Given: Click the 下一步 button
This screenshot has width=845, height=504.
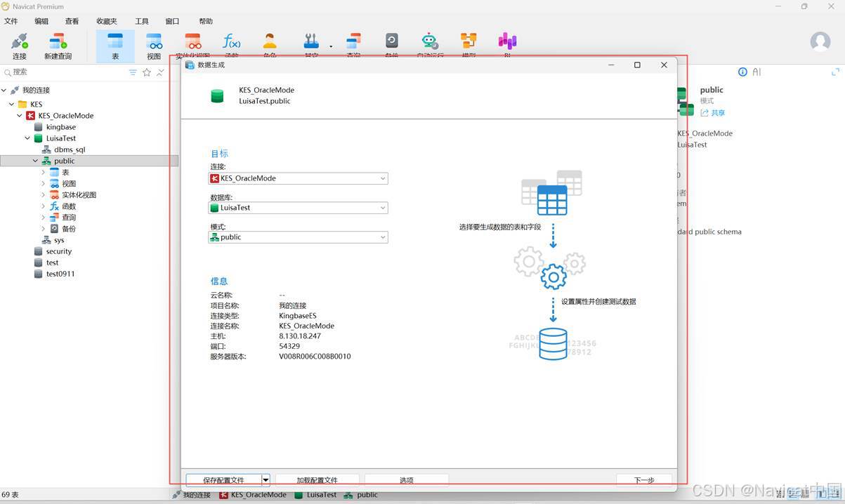Looking at the screenshot, I should [x=644, y=480].
